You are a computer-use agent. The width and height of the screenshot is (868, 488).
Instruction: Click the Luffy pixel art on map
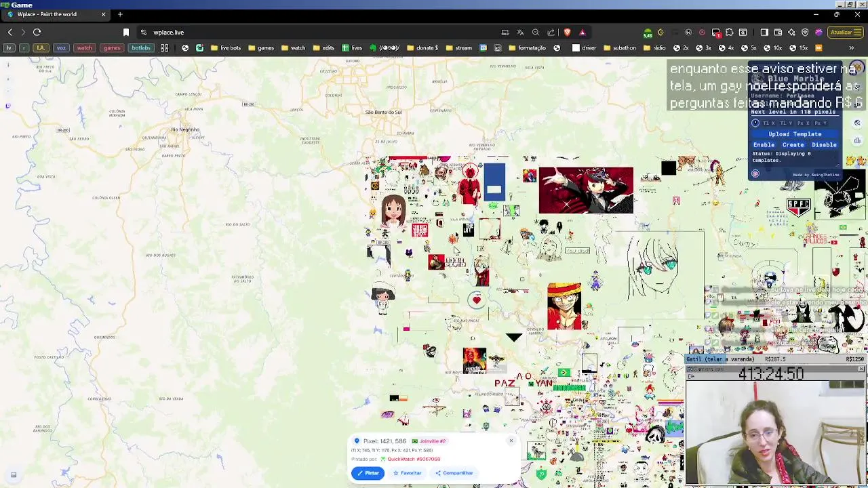[x=564, y=306]
